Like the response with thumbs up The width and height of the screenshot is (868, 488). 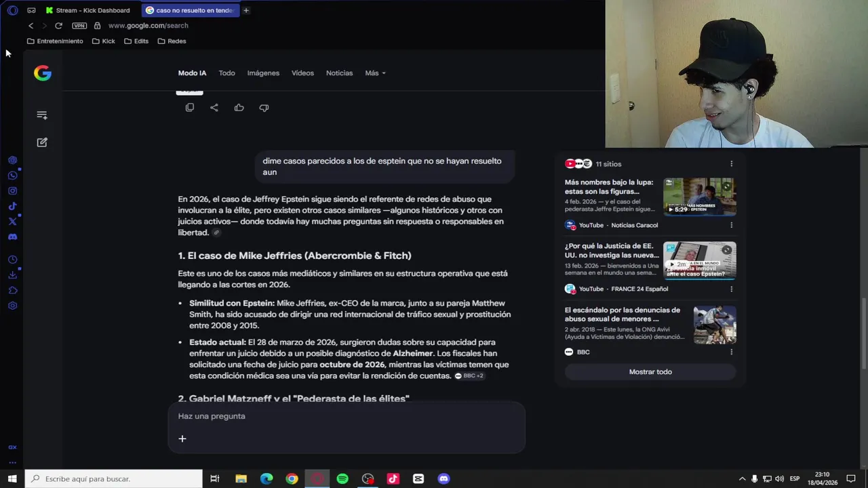pyautogui.click(x=239, y=108)
